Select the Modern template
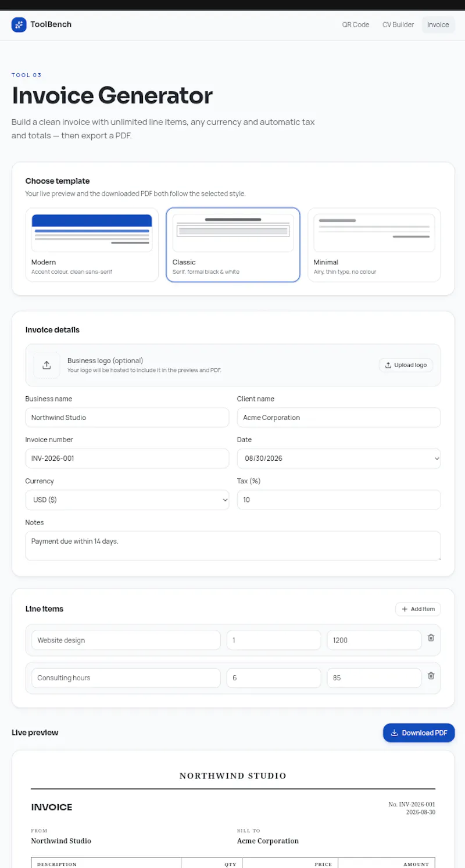This screenshot has height=868, width=465. coord(92,245)
